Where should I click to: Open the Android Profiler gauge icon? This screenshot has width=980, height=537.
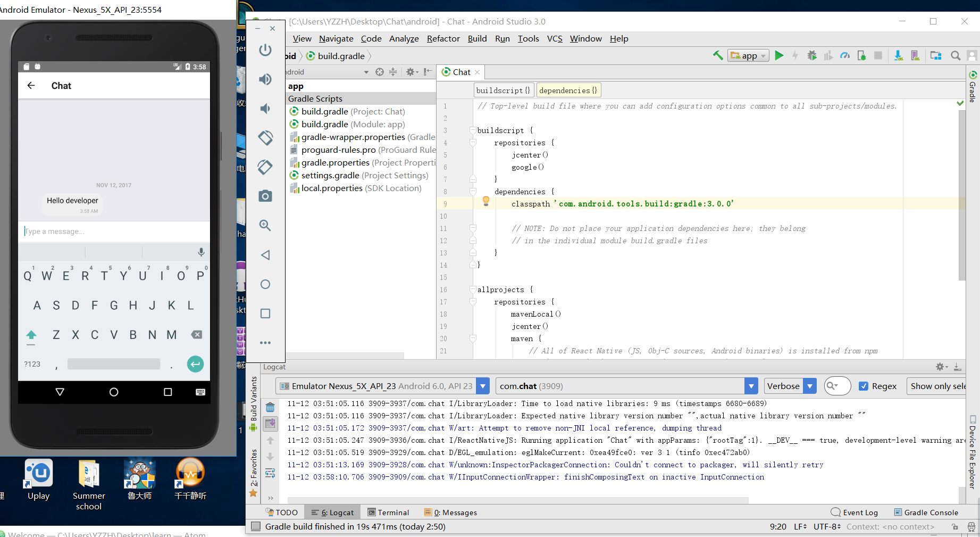845,55
